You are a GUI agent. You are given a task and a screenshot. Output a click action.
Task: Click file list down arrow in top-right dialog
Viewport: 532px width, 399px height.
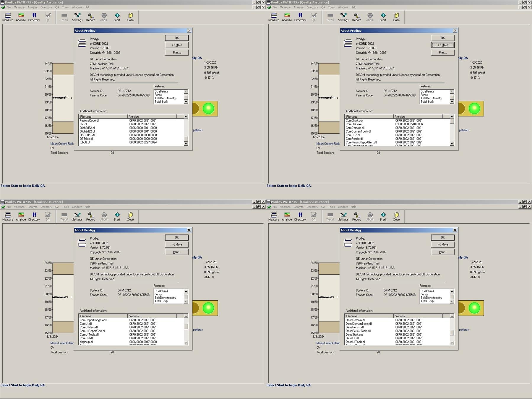pyautogui.click(x=452, y=144)
